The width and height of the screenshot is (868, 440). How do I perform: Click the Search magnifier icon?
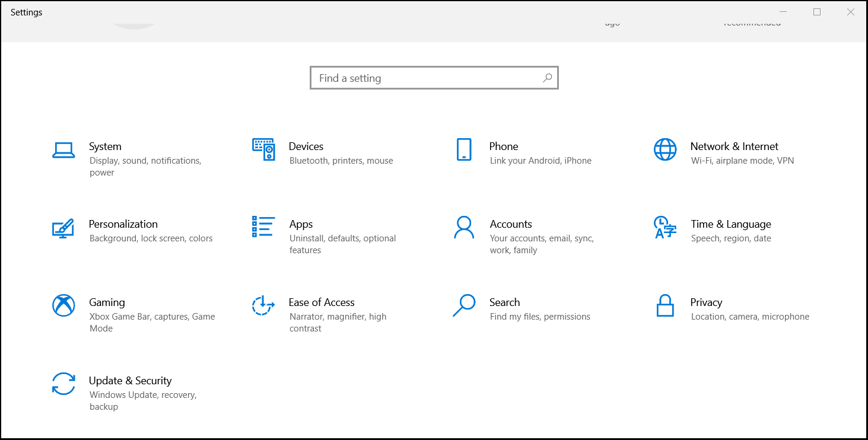[x=464, y=307]
